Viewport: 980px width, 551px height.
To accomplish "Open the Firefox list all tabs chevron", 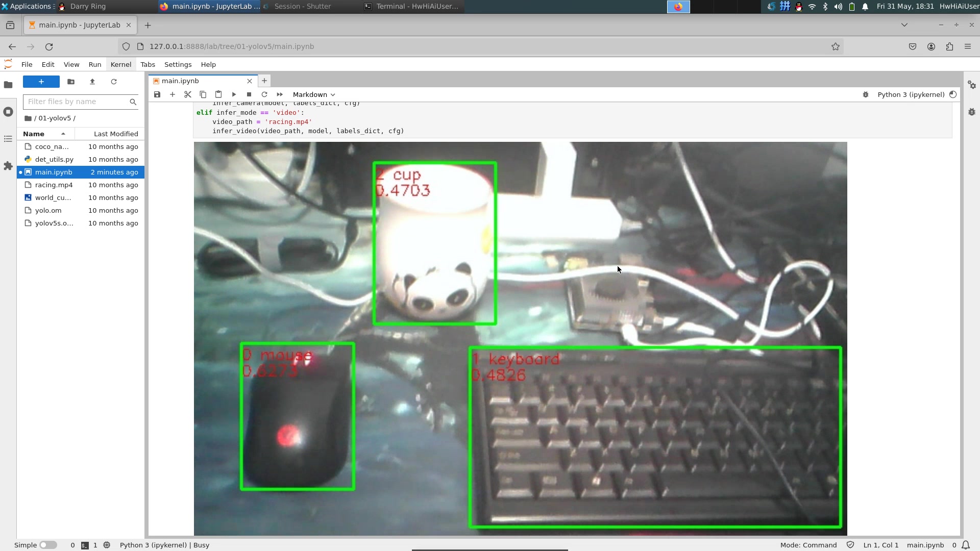I will pos(904,24).
